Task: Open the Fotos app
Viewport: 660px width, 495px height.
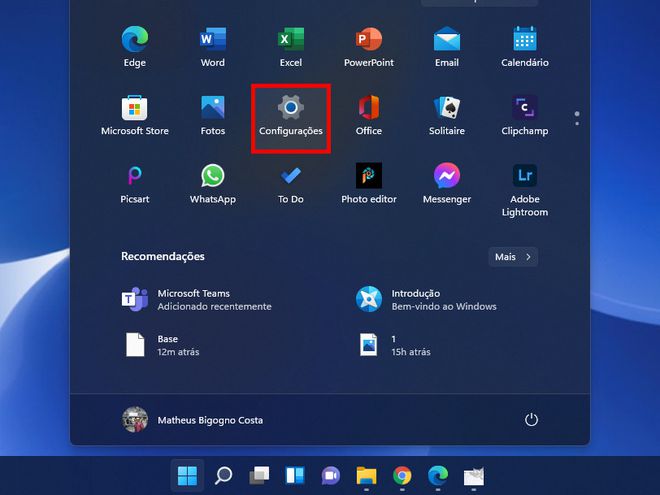Action: (213, 115)
